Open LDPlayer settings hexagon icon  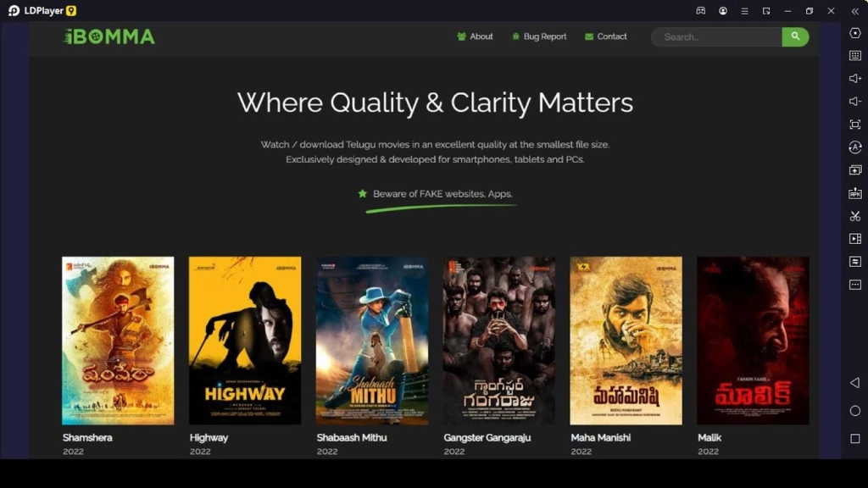click(x=855, y=33)
